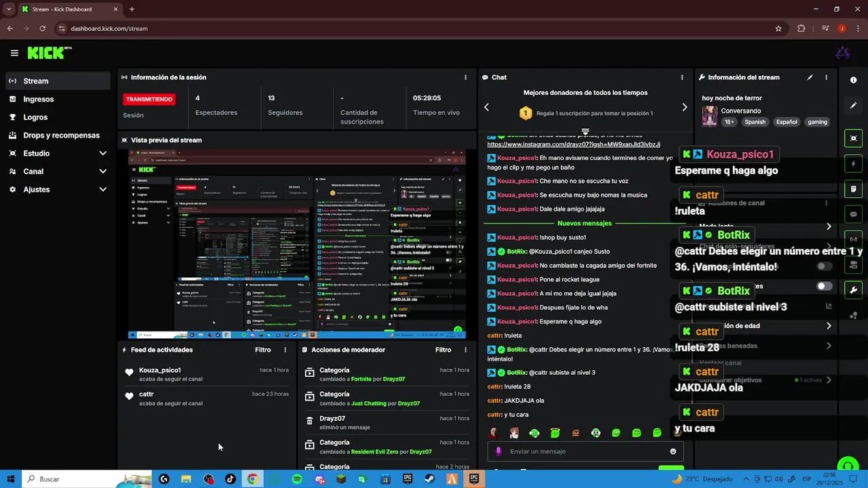
Task: Toggle the stream preview panel icon in right rail
Action: coord(853,138)
